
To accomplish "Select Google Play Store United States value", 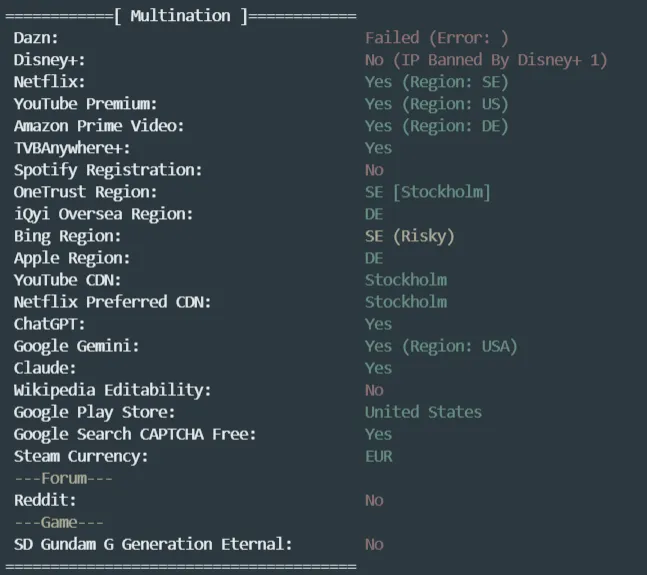I will (x=422, y=412).
